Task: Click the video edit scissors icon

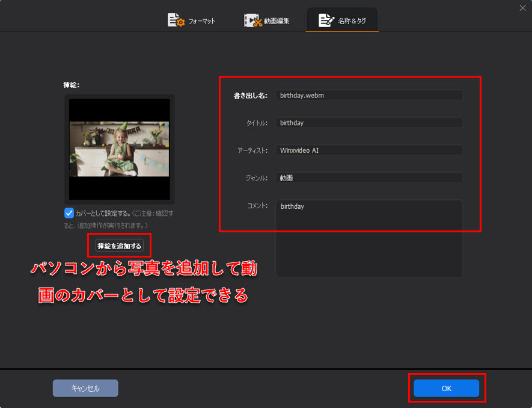Action: coord(252,20)
